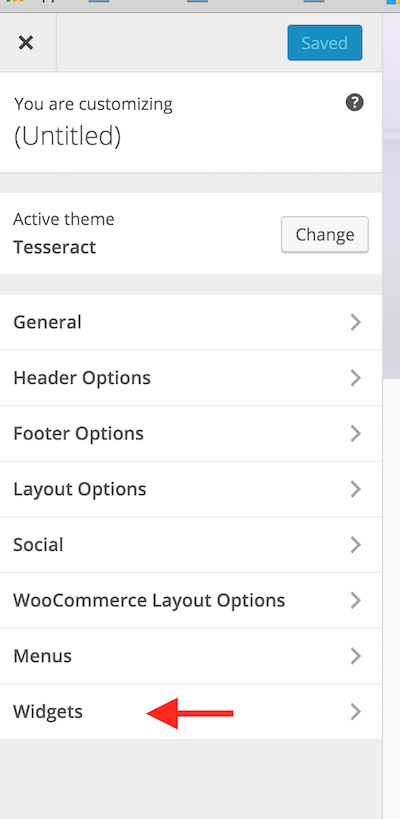The width and height of the screenshot is (400, 819).
Task: Open WooCommerce Layout Options
Action: (191, 601)
